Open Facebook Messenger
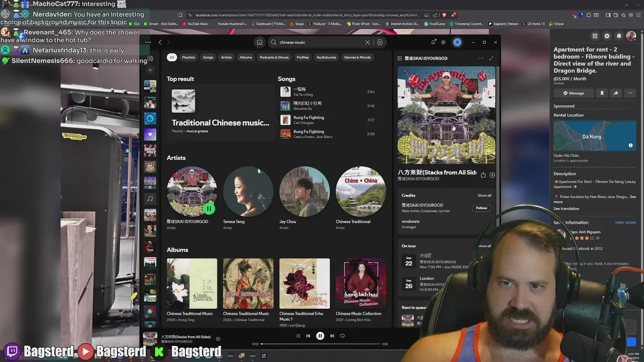 (607, 36)
